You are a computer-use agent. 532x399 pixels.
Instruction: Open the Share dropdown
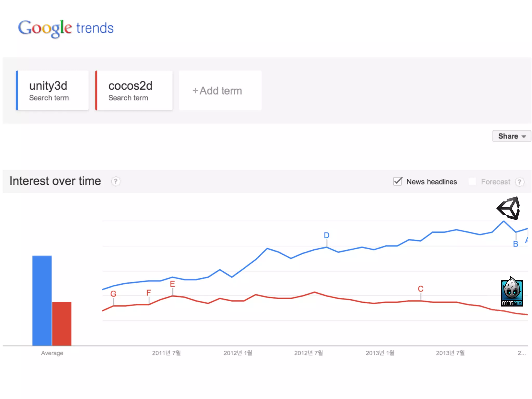click(511, 136)
